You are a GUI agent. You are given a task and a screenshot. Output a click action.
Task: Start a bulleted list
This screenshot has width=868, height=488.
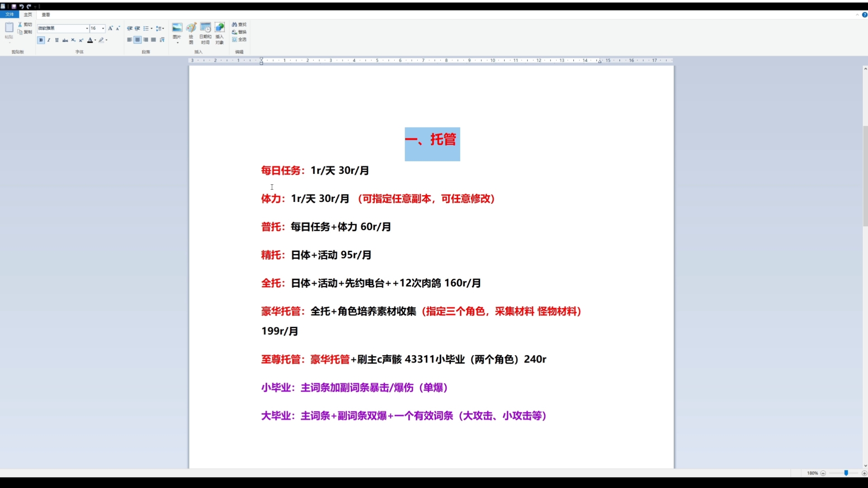click(146, 28)
